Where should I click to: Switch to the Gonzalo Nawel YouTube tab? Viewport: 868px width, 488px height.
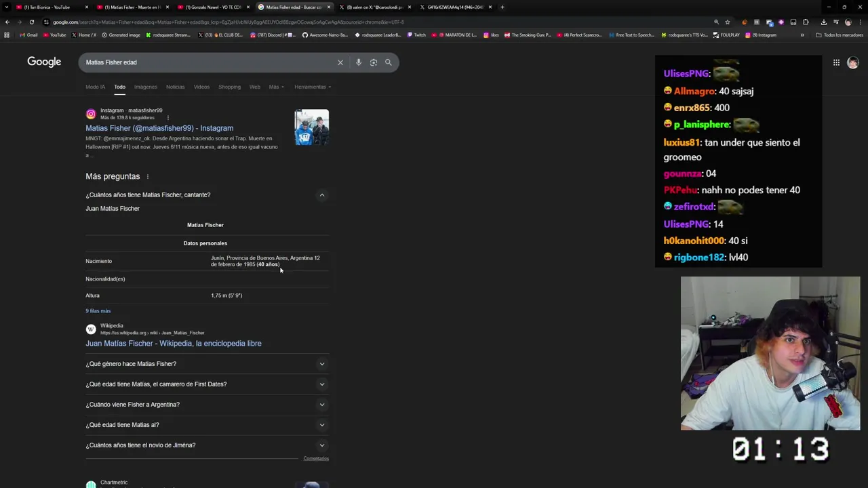(x=212, y=7)
